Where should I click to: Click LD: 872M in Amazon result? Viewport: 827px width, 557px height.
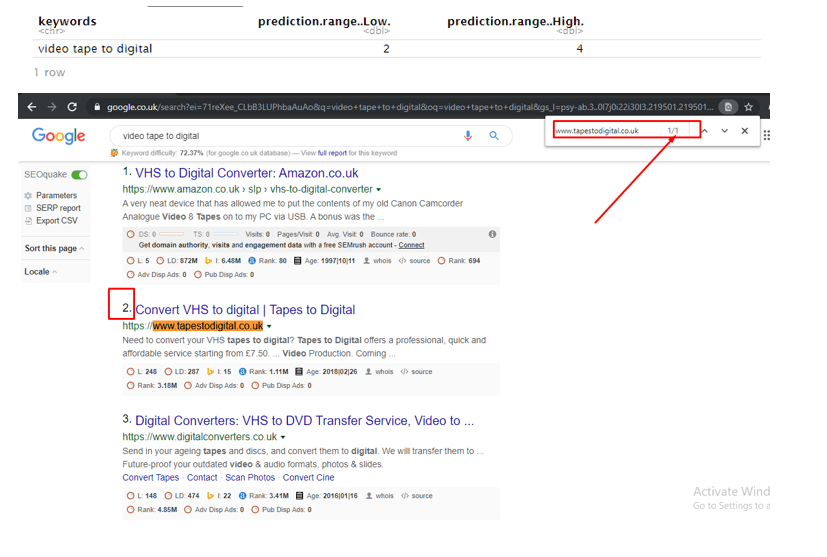(177, 261)
